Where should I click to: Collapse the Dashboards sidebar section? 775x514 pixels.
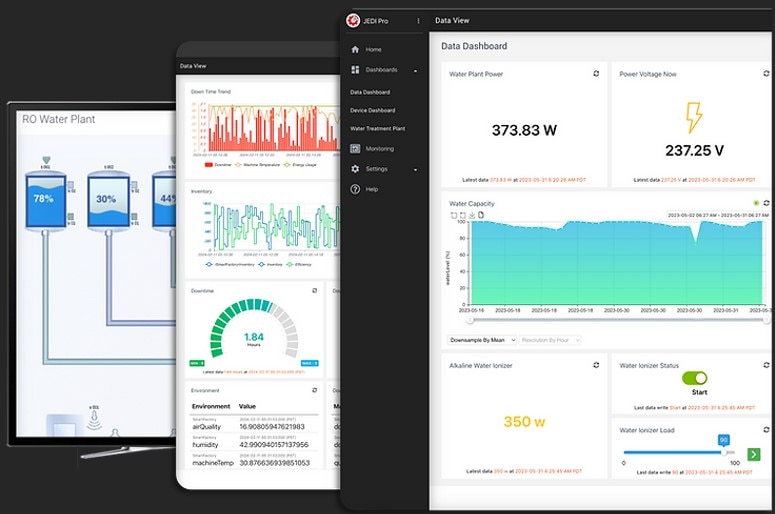pos(416,70)
